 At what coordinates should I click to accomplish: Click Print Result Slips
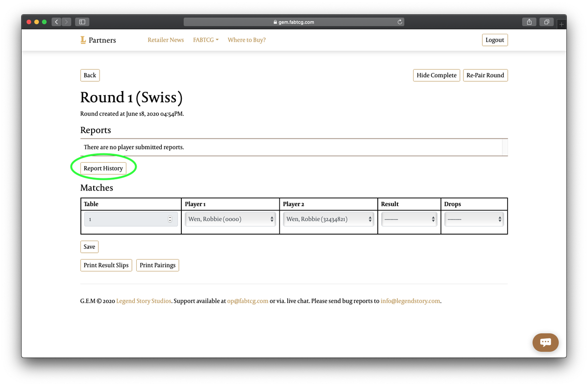click(x=106, y=265)
